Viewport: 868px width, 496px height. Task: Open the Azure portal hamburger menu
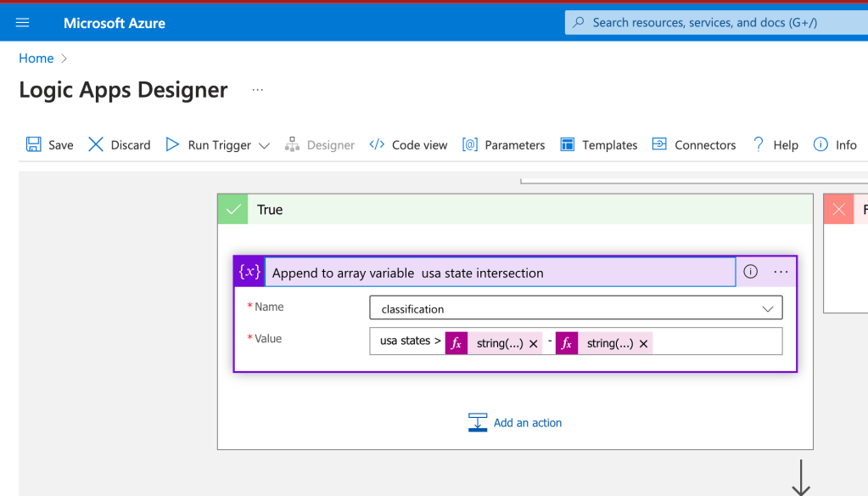tap(22, 23)
